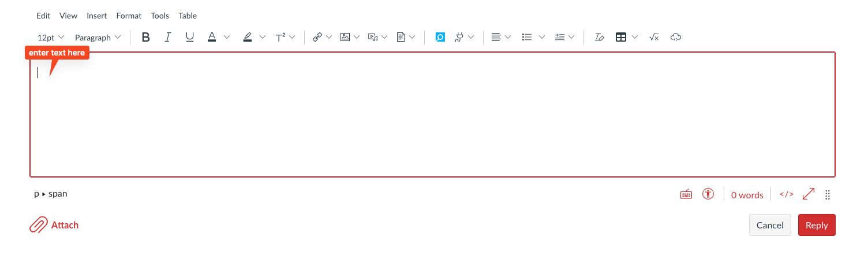Expand the table options dropdown
The width and height of the screenshot is (868, 255).
[635, 38]
